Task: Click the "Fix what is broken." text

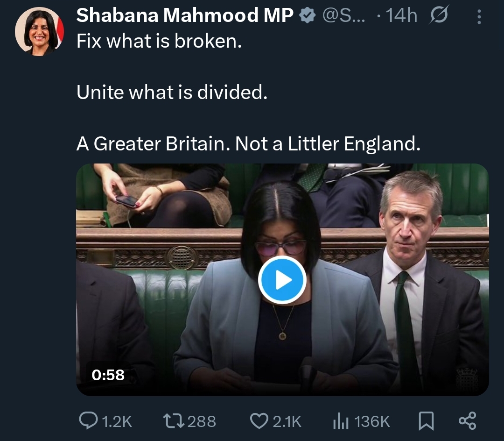Action: tap(159, 42)
